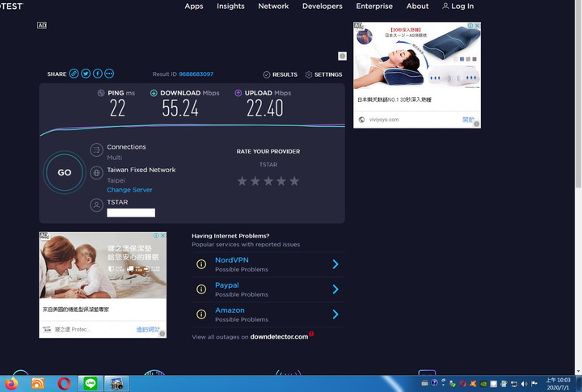The width and height of the screenshot is (582, 392).
Task: Click the volume speaker tray icon
Action: (524, 384)
